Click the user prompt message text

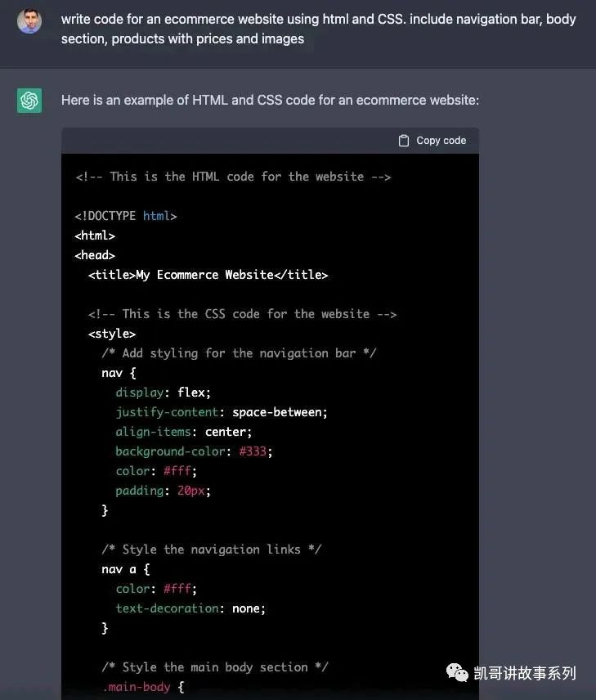coord(318,29)
